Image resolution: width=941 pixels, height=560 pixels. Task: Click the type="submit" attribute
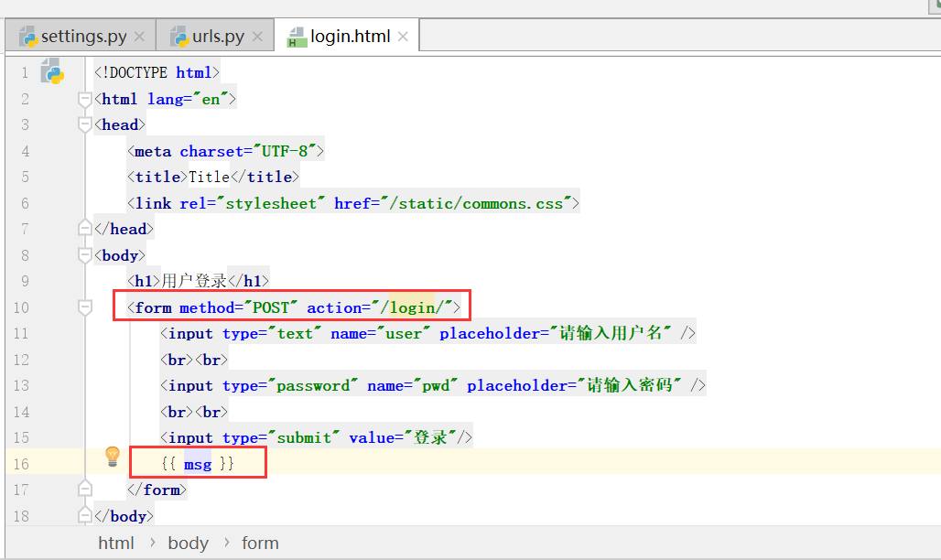coord(281,437)
